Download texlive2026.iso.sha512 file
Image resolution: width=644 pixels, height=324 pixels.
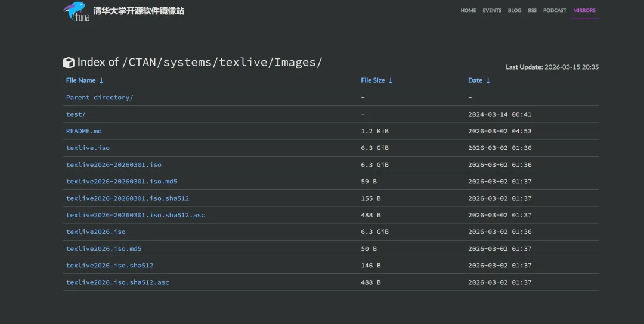pos(109,266)
